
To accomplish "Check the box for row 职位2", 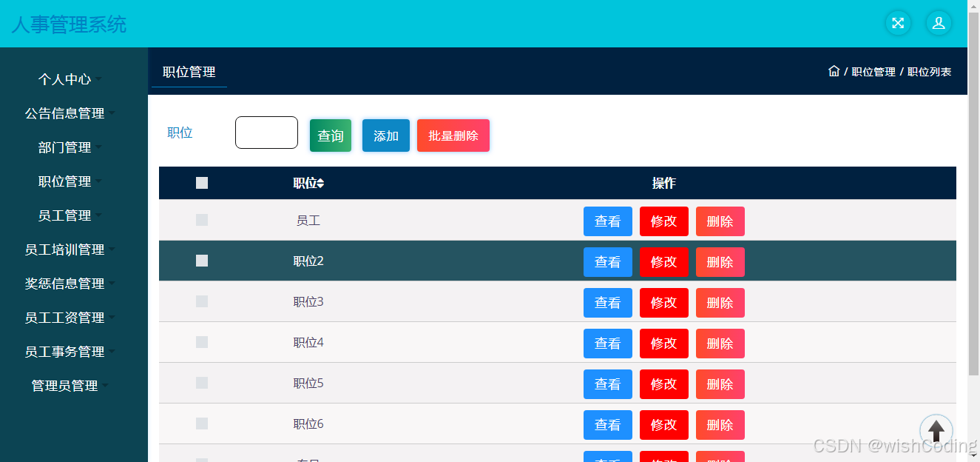I will point(202,261).
